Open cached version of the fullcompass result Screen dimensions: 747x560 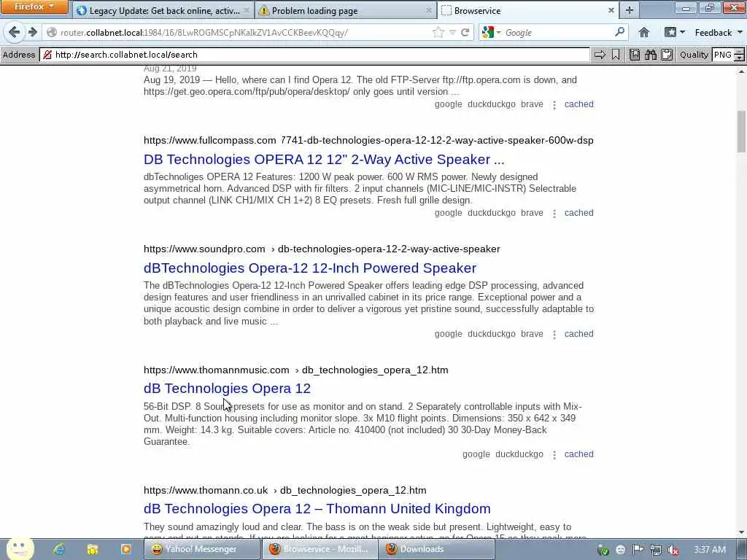click(x=578, y=213)
